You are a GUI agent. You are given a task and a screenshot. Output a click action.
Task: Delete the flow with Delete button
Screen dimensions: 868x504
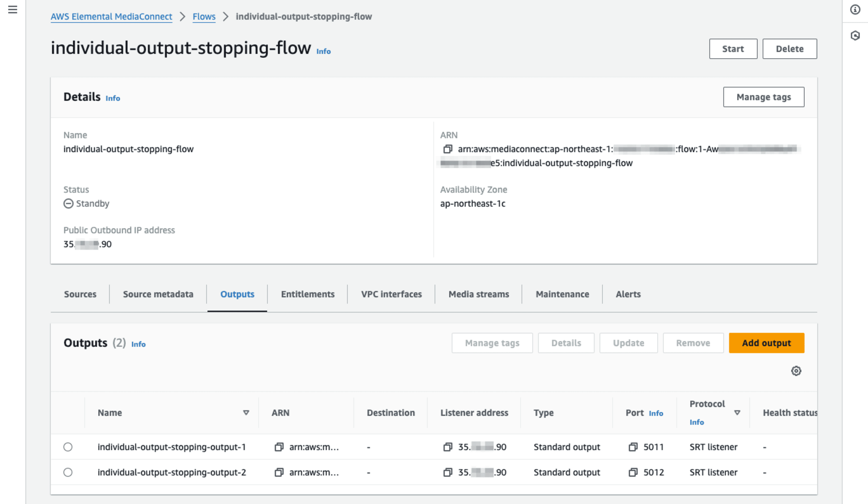tap(789, 49)
